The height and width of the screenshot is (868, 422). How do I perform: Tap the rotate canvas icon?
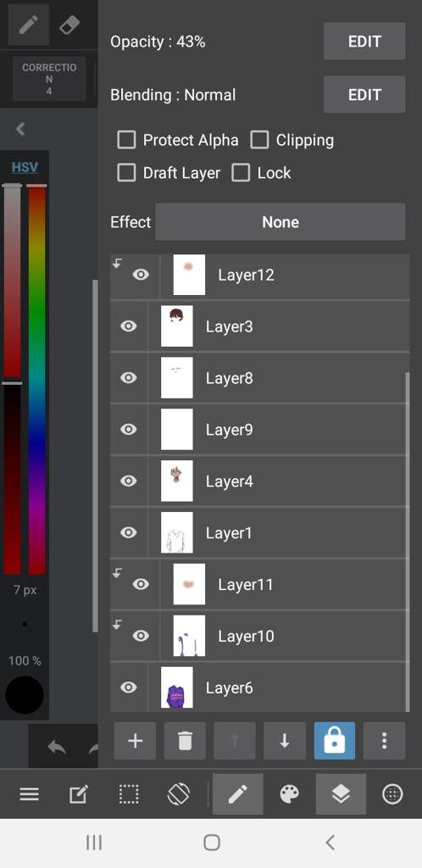click(179, 795)
